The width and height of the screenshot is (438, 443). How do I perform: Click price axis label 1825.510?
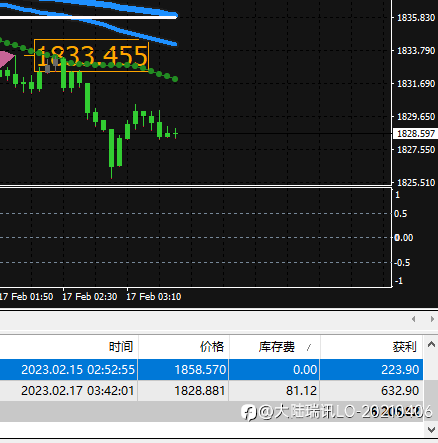click(x=416, y=182)
